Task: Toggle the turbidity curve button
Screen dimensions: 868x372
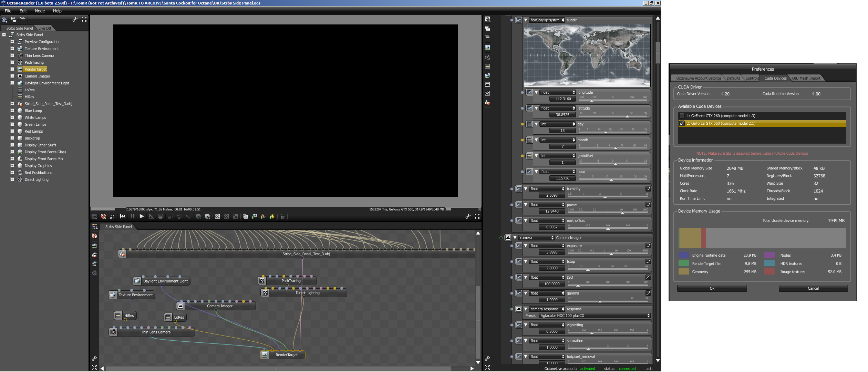Action: coord(648,189)
